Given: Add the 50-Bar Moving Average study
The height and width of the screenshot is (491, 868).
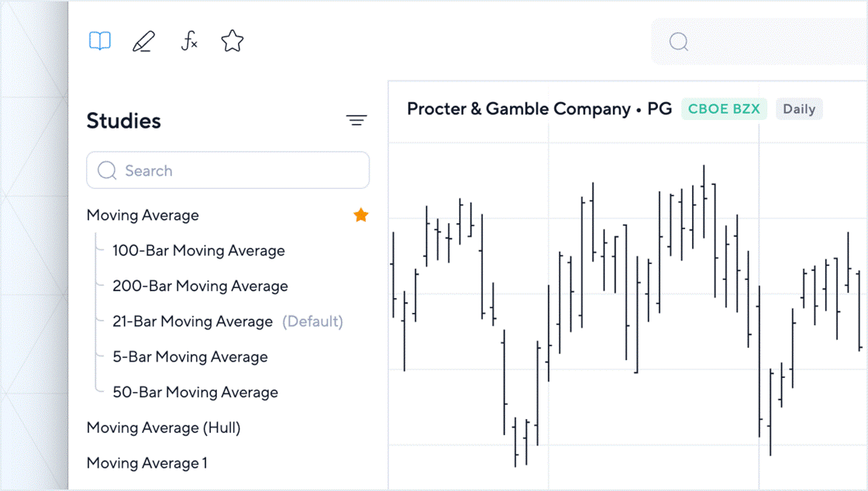Looking at the screenshot, I should coord(195,393).
